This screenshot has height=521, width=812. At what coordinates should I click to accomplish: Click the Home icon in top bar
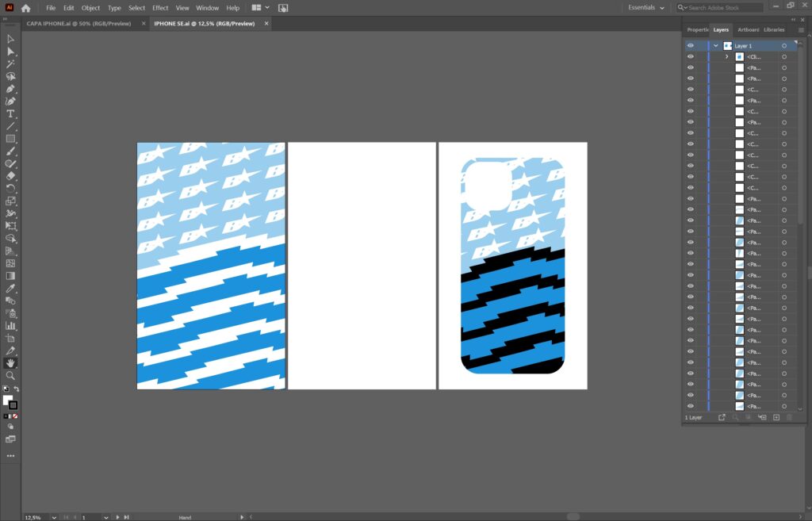tap(25, 8)
